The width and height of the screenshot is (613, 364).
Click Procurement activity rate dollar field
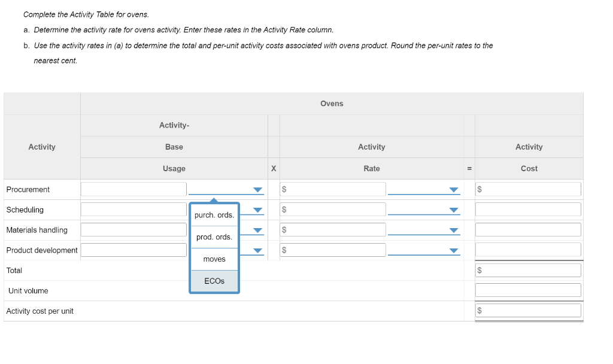(337, 189)
